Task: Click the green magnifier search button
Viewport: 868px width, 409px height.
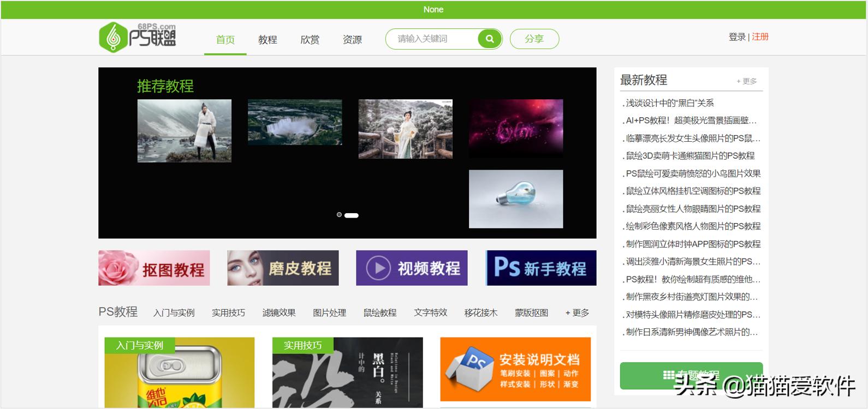Action: point(490,39)
